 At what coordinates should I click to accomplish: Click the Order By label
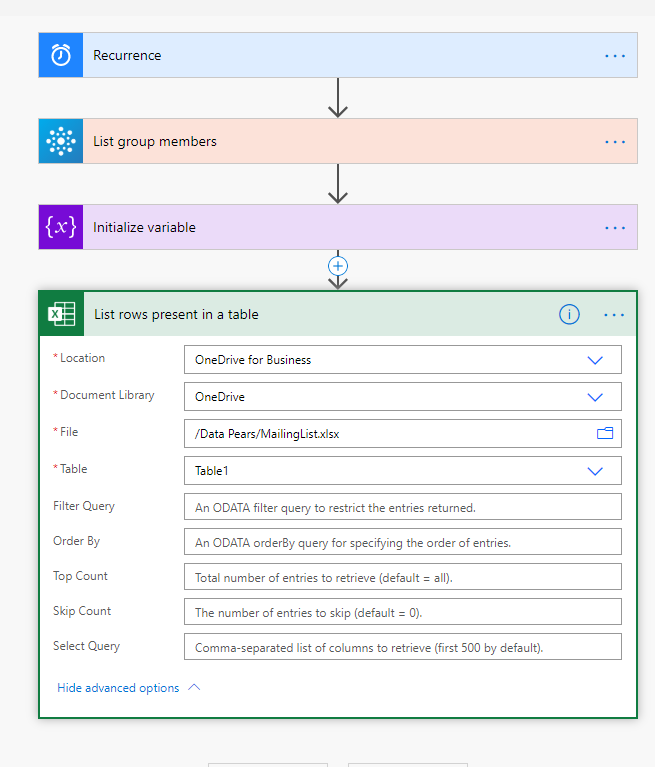76,541
